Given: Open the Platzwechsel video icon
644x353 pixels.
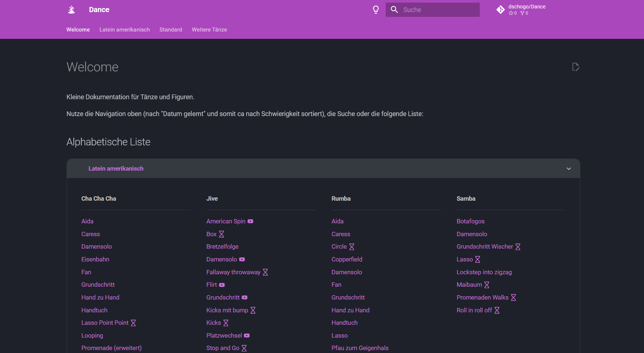Looking at the screenshot, I should click(x=246, y=335).
